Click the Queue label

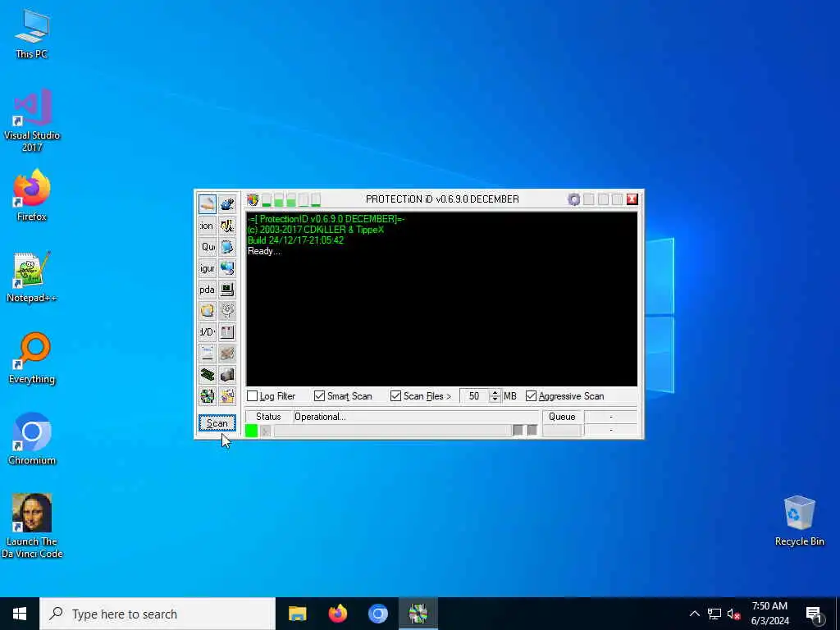click(562, 417)
